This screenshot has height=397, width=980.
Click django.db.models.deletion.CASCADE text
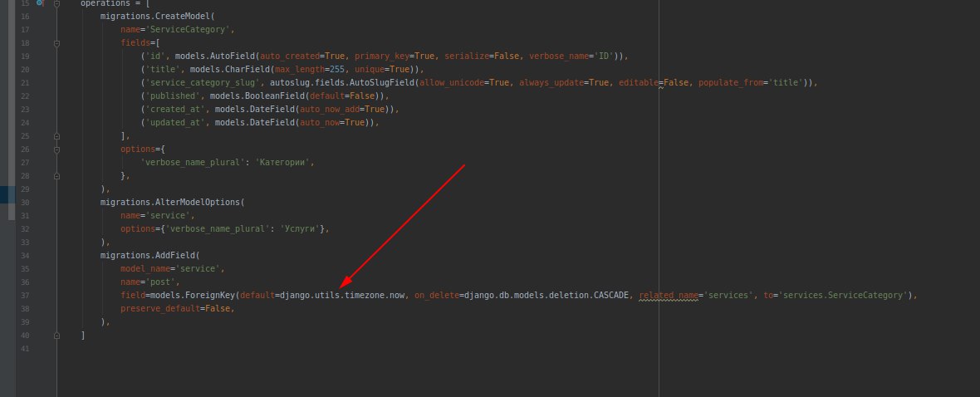(545, 296)
